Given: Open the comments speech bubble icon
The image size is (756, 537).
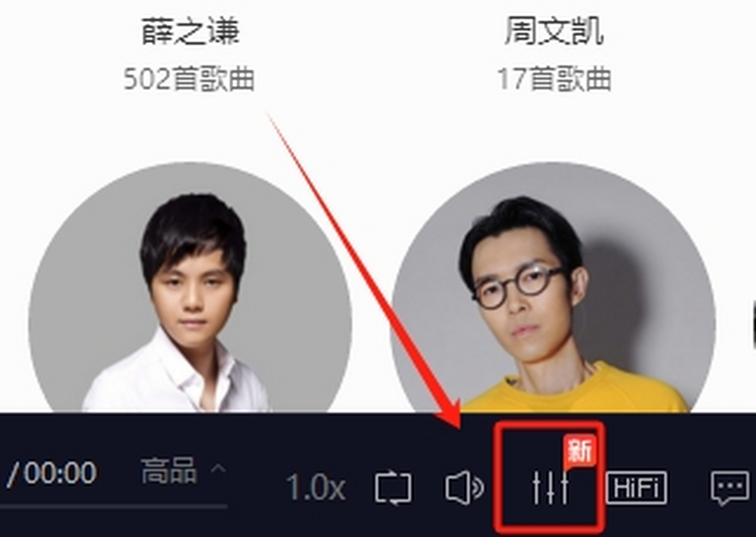Looking at the screenshot, I should click(x=730, y=488).
